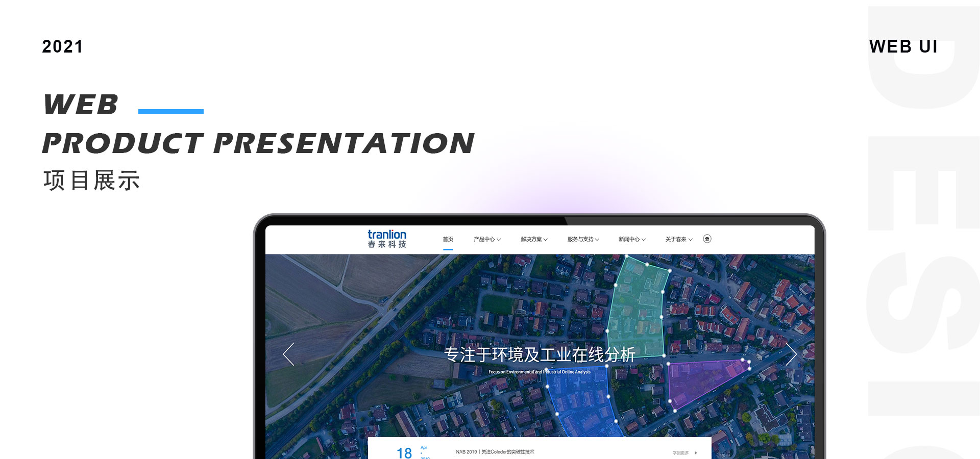Expand the 产品中心 dropdown menu

pos(487,239)
